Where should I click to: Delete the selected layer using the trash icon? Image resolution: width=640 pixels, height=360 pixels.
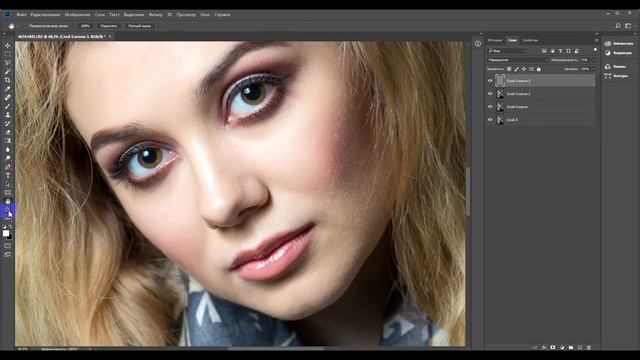(589, 347)
